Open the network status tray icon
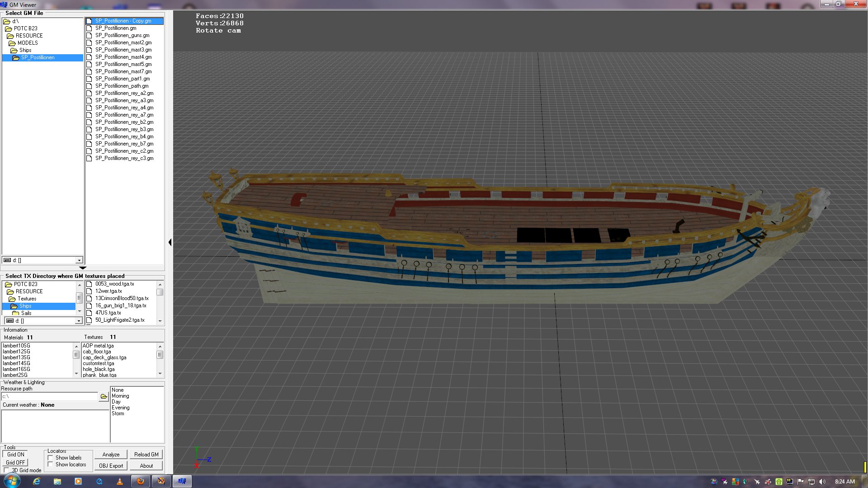Screen dimensions: 868x488 811,482
